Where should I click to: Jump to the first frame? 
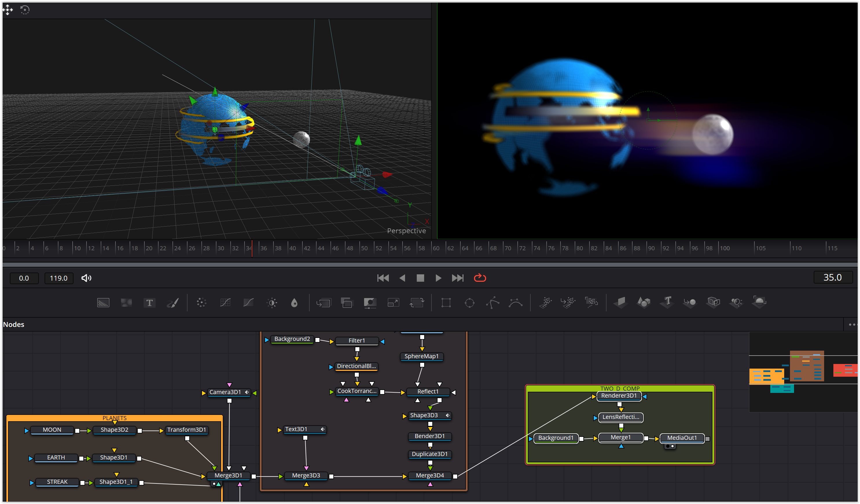(383, 278)
